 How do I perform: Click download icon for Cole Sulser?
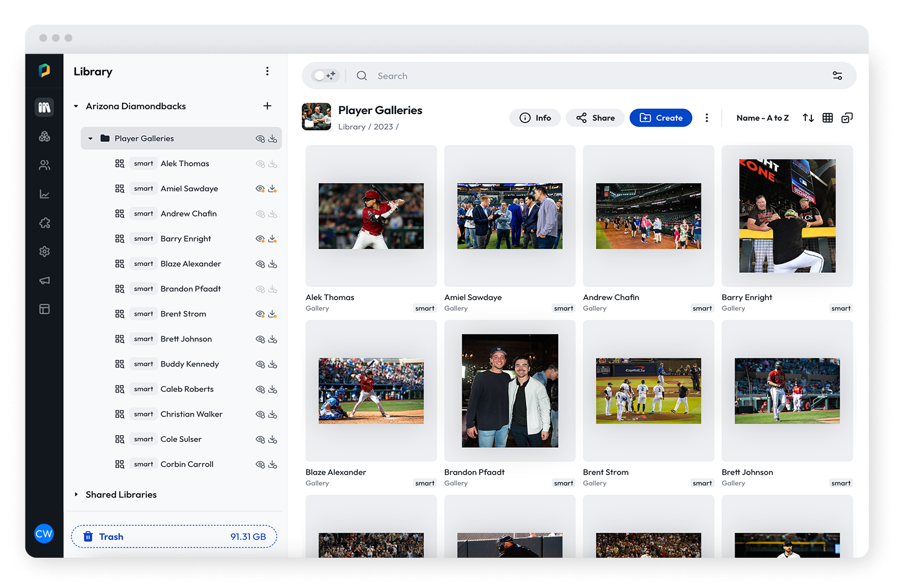(x=273, y=439)
